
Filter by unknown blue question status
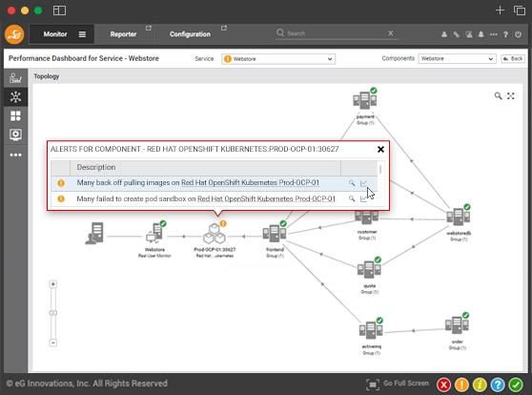[x=498, y=385]
